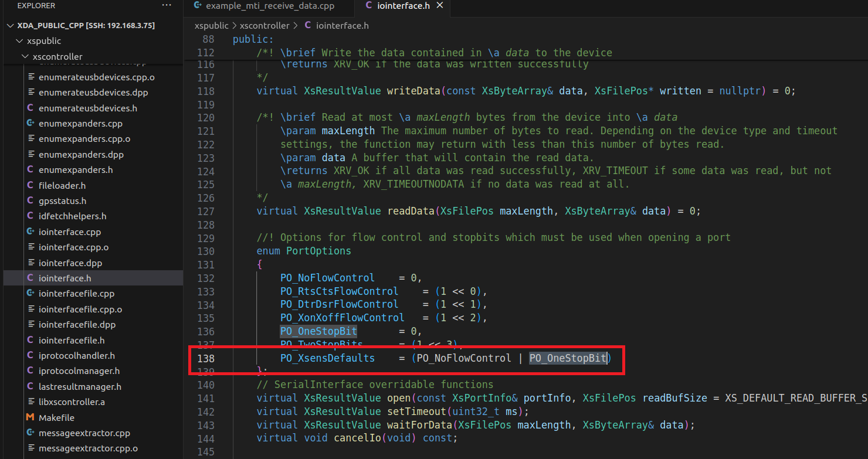Click the C++ icon beside messageextractor.cpp
The image size is (868, 459).
[30, 433]
